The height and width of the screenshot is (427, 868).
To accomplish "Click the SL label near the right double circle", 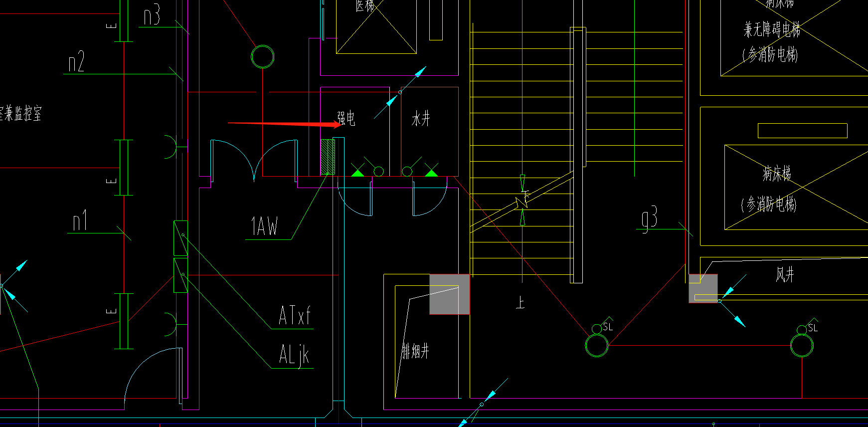I will point(813,328).
